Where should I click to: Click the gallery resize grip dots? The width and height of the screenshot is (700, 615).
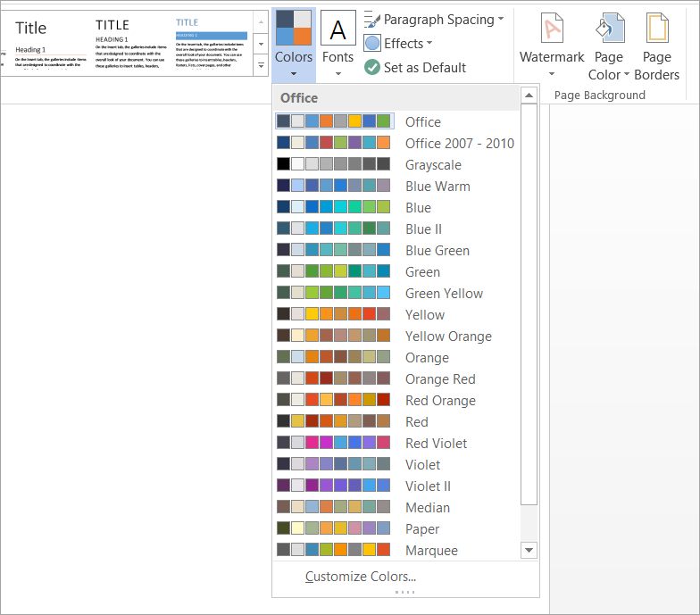[x=405, y=593]
